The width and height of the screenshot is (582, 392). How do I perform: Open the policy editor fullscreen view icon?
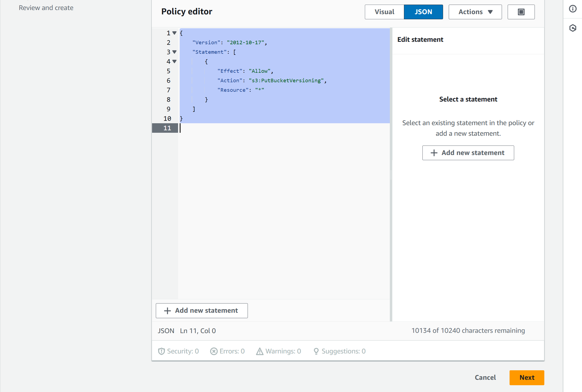pyautogui.click(x=521, y=12)
